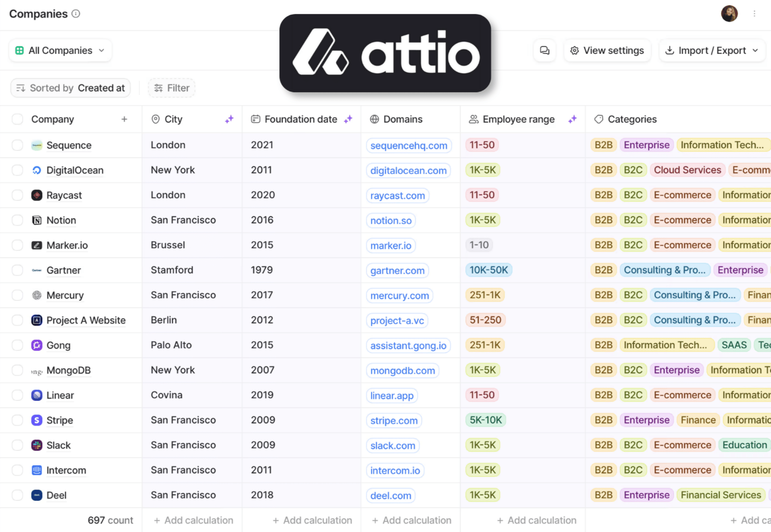This screenshot has width=771, height=532.
Task: Click the Cloud Services tag for DigitalOcean
Action: 687,170
